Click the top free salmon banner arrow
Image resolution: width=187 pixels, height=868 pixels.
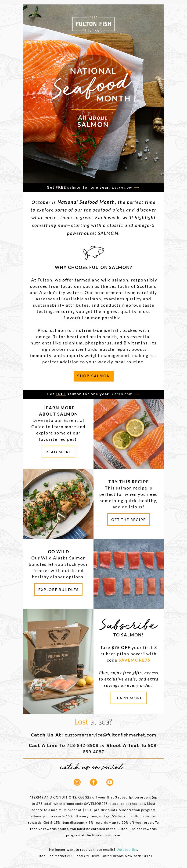click(136, 187)
